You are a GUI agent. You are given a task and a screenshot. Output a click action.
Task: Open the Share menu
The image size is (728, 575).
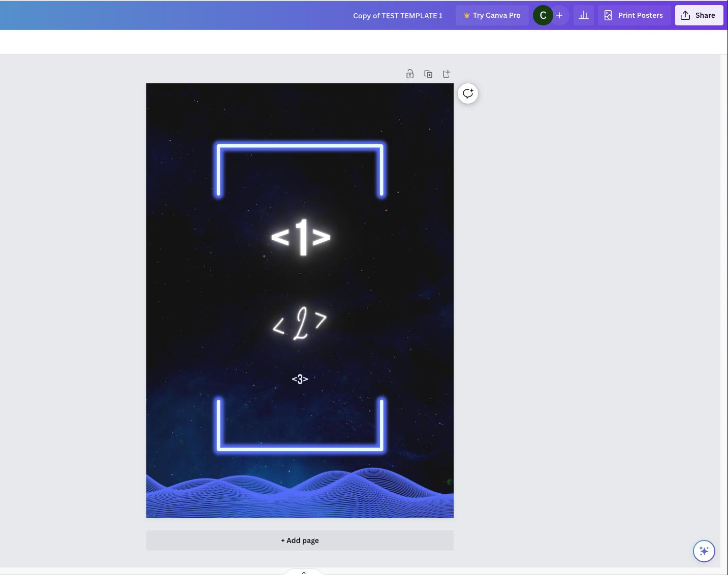[699, 15]
